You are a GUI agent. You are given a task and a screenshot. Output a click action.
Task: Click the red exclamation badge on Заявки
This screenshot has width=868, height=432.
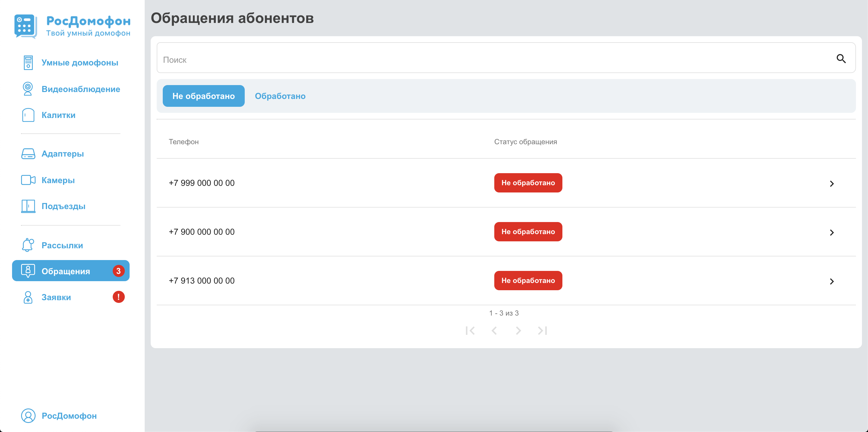click(119, 297)
